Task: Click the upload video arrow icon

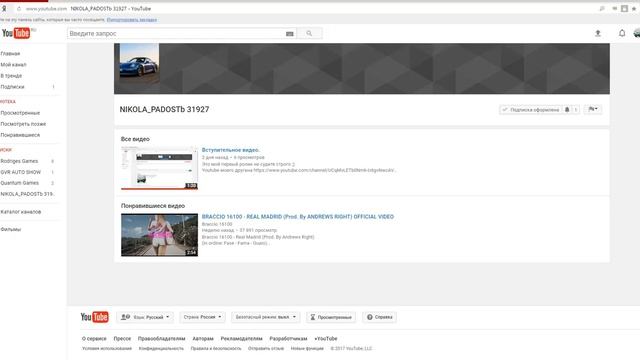Action: [598, 33]
